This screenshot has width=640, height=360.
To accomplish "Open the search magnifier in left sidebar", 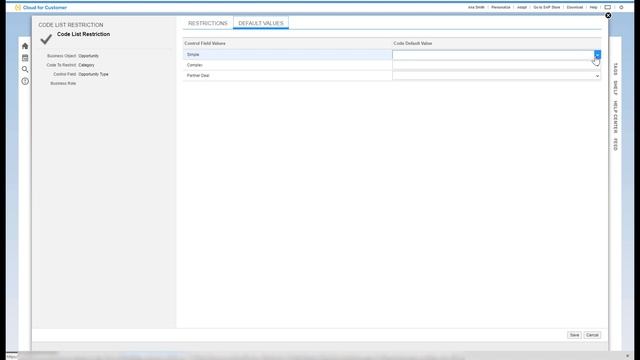I will coord(25,69).
